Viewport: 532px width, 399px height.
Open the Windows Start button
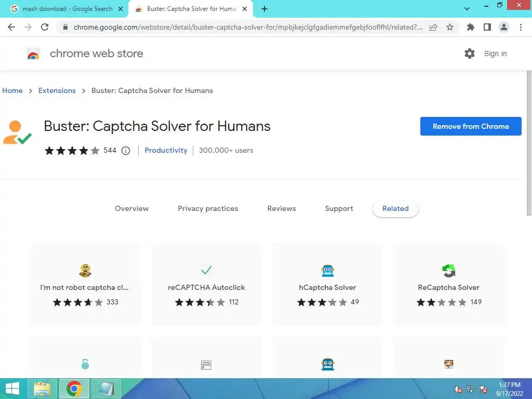tap(12, 389)
